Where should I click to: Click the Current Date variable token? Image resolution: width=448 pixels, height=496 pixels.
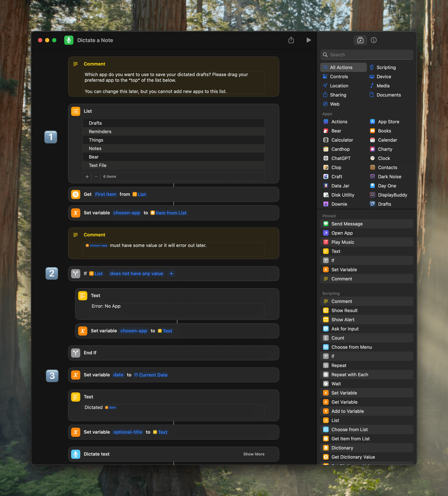[x=151, y=375]
